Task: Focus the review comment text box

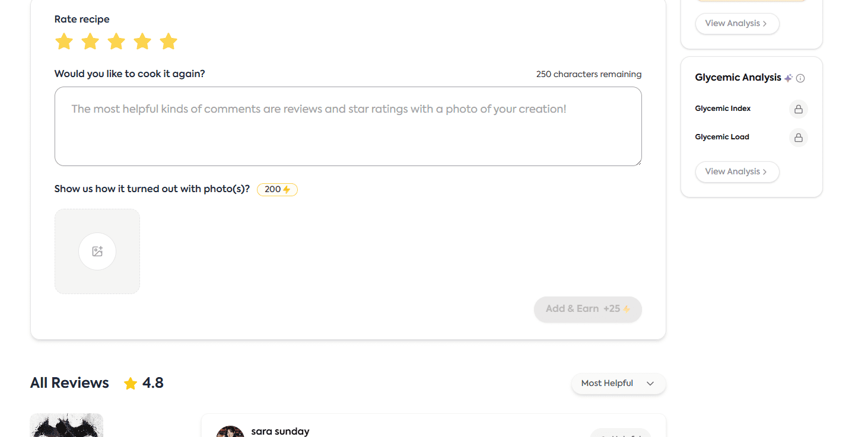Action: click(348, 126)
